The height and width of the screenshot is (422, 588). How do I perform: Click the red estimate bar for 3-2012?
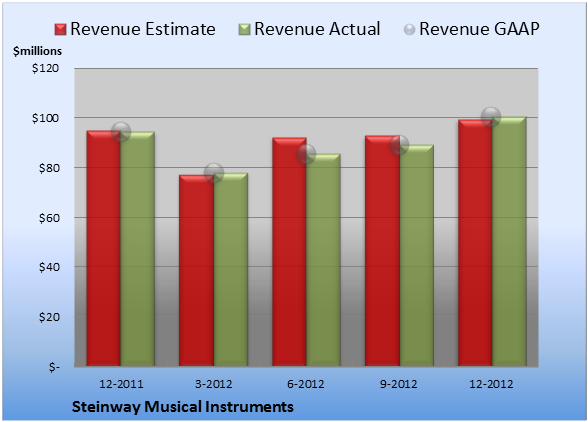[196, 270]
